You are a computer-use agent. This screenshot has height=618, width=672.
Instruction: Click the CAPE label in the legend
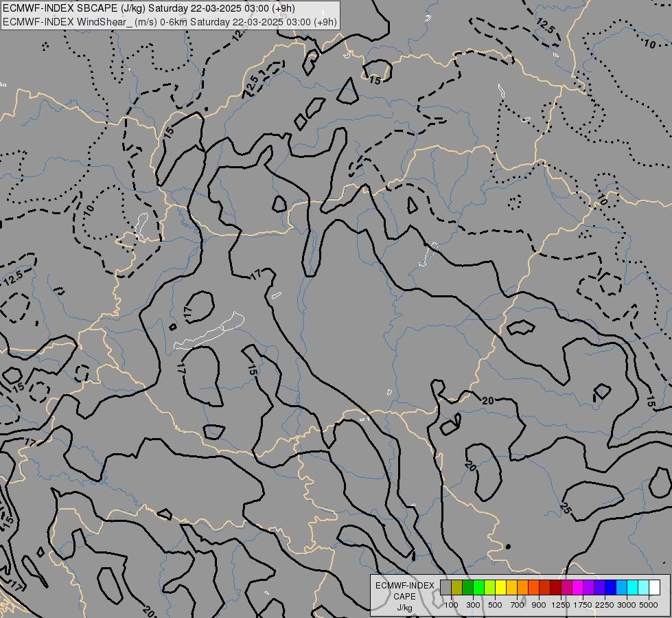(404, 597)
